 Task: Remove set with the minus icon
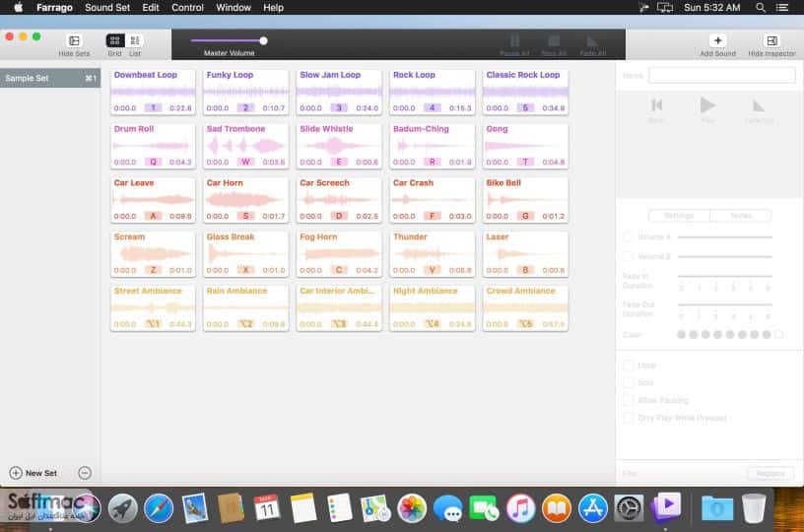click(x=85, y=473)
